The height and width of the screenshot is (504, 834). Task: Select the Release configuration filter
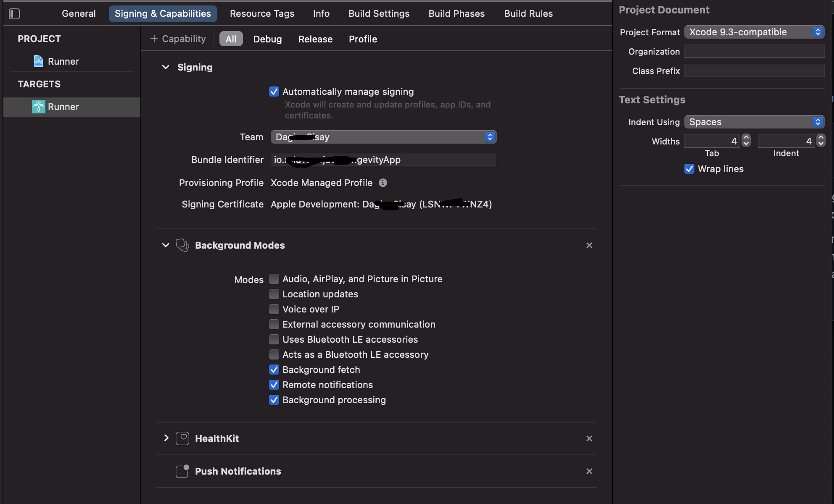tap(315, 39)
